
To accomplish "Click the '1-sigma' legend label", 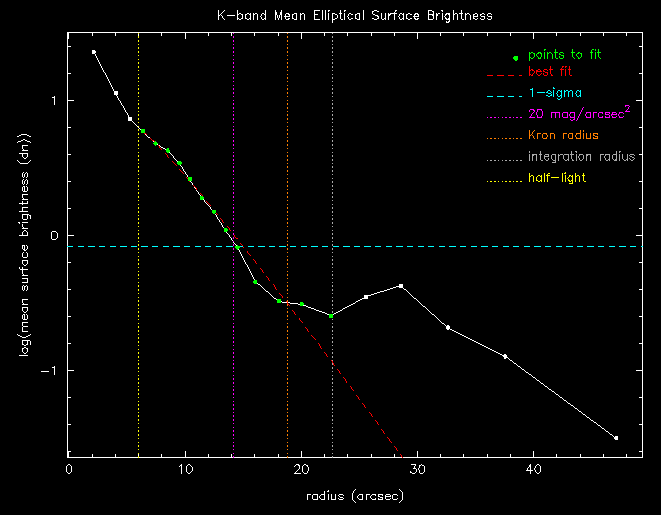I will click(x=548, y=93).
